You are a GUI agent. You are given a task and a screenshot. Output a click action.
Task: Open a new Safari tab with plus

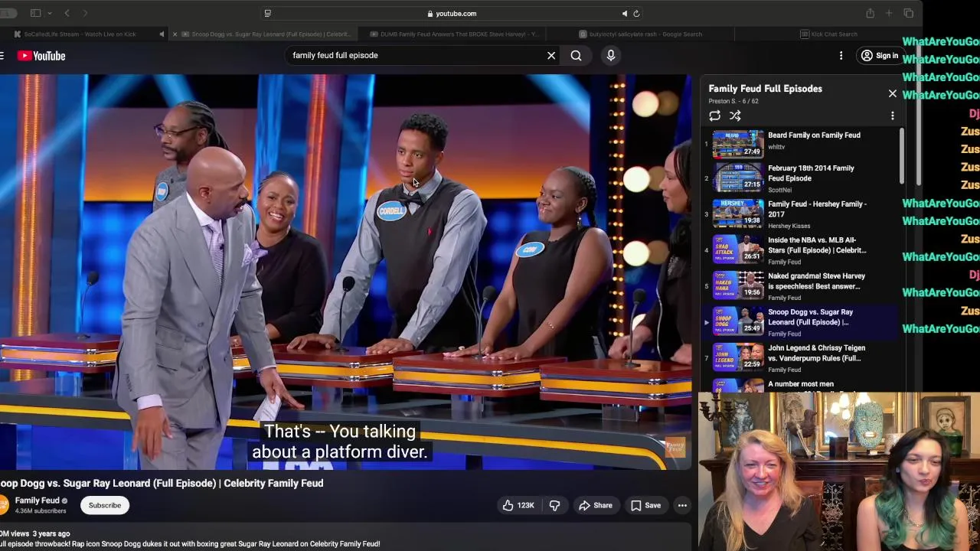pyautogui.click(x=889, y=13)
